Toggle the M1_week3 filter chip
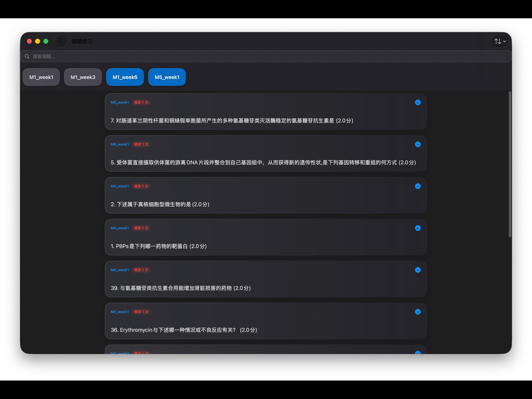Screen dimensions: 532x399 point(83,77)
